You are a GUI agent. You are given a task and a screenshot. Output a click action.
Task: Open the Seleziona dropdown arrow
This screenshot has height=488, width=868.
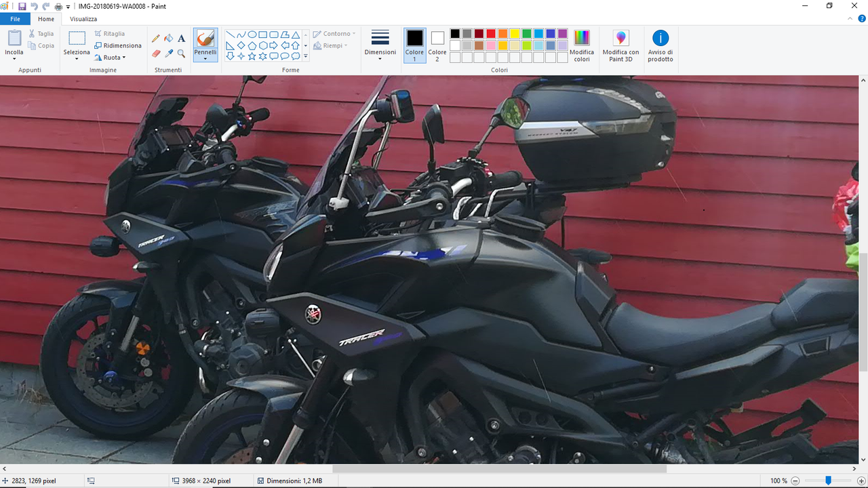(77, 58)
